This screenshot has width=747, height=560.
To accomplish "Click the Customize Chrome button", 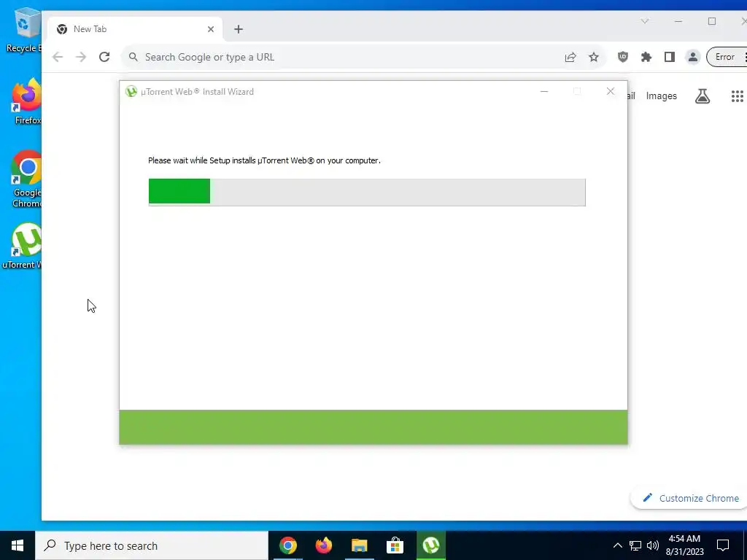I will point(690,498).
